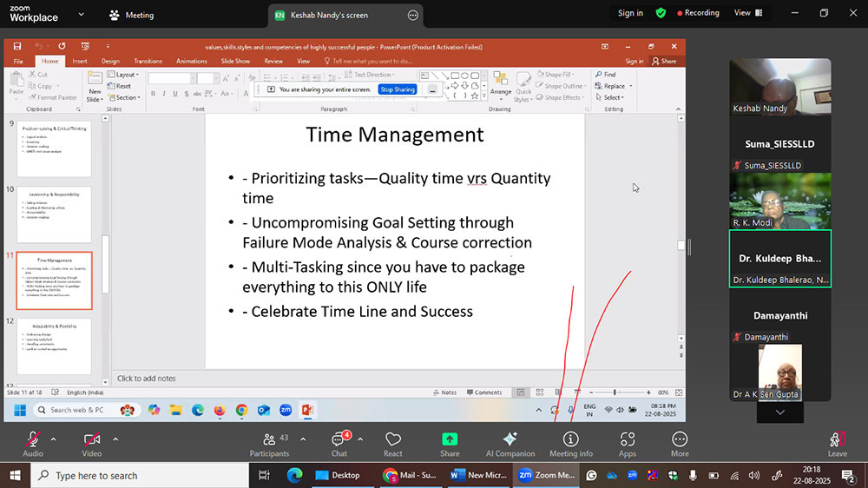Open Zoom Workplace dropdown arrow
868x488 pixels.
(82, 15)
